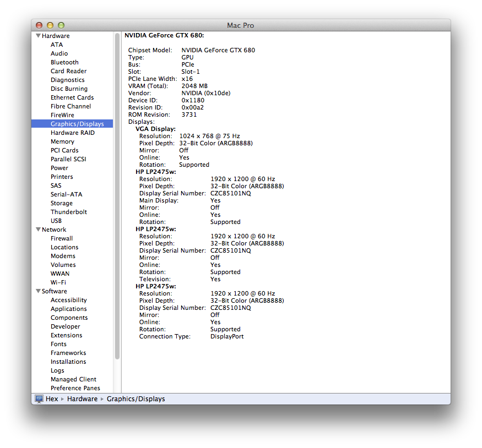This screenshot has height=448, width=482.
Task: Open Hardware RAID entry
Action: tap(73, 133)
